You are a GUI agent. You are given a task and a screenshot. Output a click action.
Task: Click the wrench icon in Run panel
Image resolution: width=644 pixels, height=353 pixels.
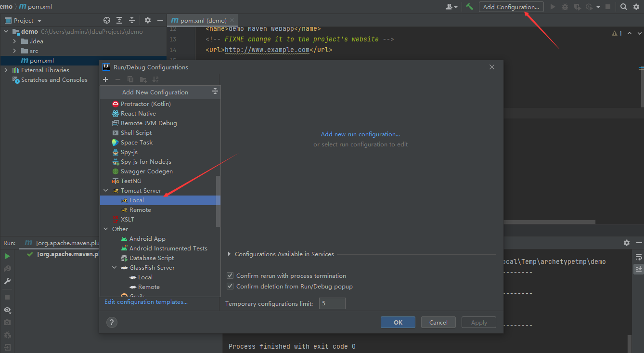click(7, 281)
